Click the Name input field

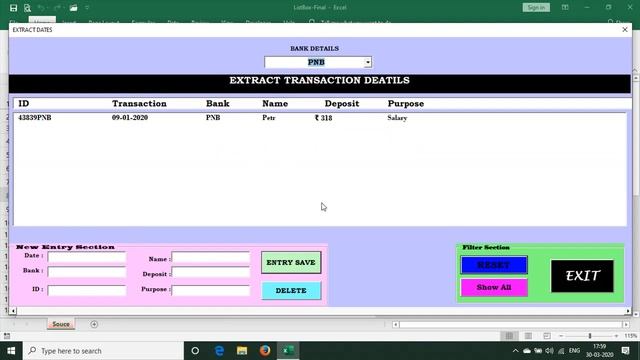point(211,257)
